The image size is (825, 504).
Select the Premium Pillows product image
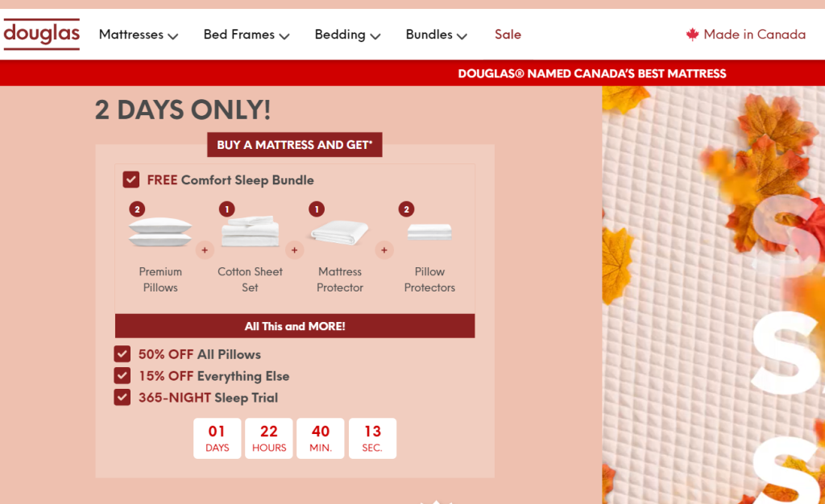coord(160,232)
